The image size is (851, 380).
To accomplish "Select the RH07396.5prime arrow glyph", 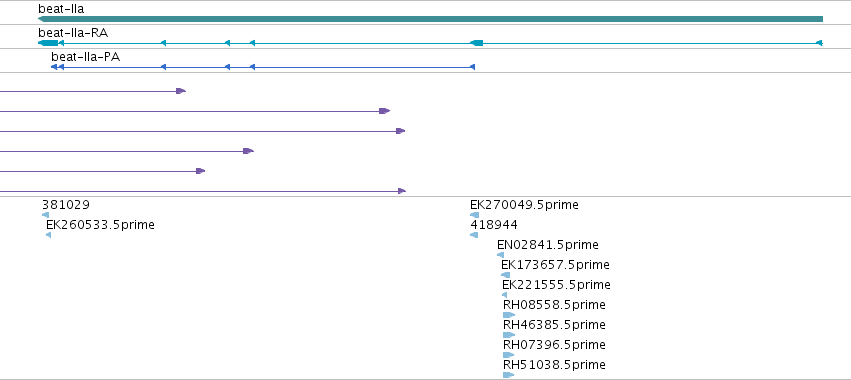I will (x=509, y=355).
